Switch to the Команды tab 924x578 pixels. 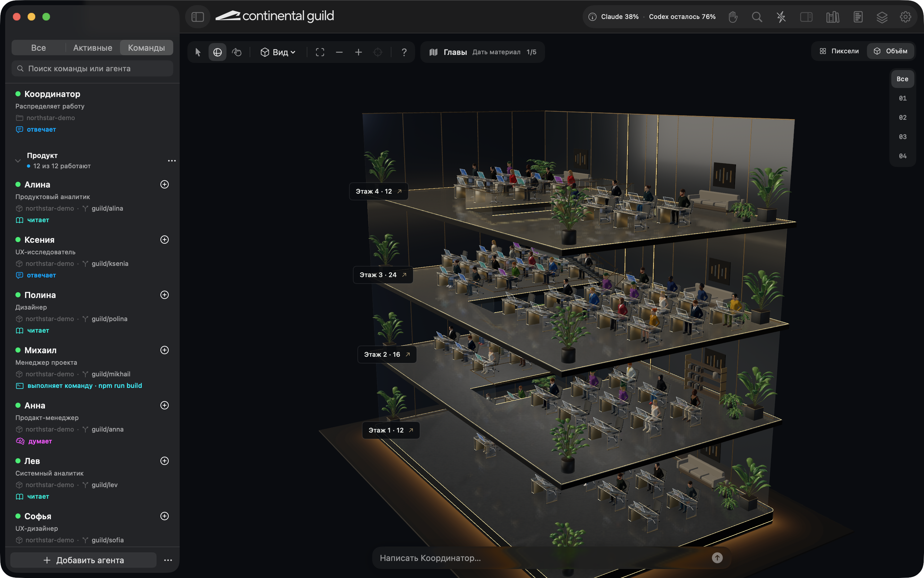(x=147, y=48)
